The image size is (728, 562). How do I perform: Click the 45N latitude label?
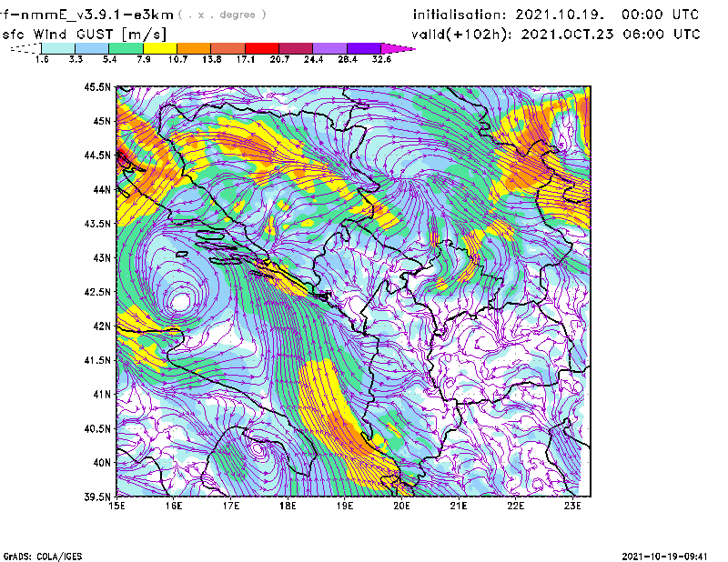tap(102, 121)
